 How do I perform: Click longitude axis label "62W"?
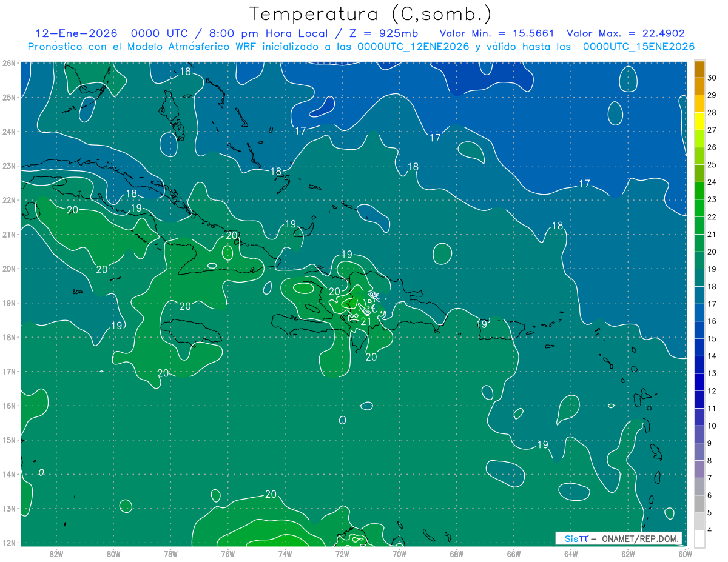[628, 553]
